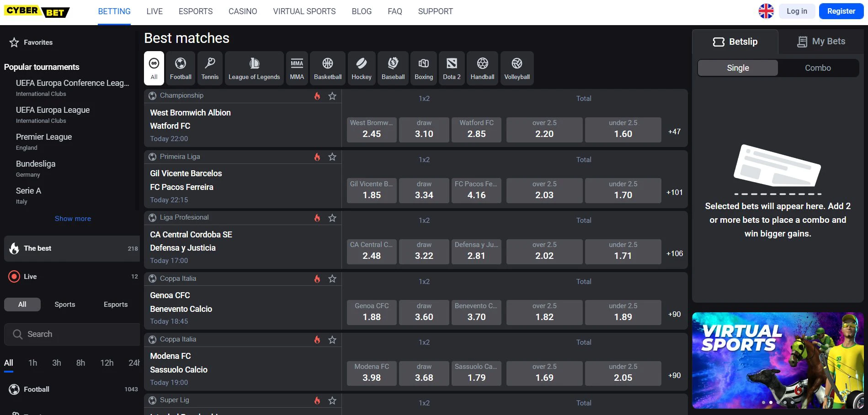Open the Live matches list

[x=72, y=277]
